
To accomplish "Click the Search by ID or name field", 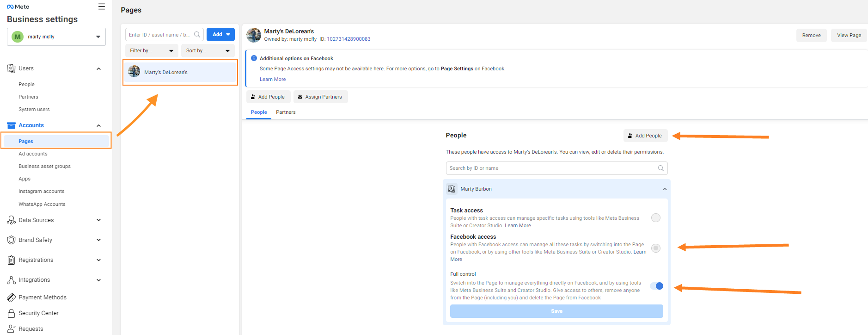I will 556,168.
